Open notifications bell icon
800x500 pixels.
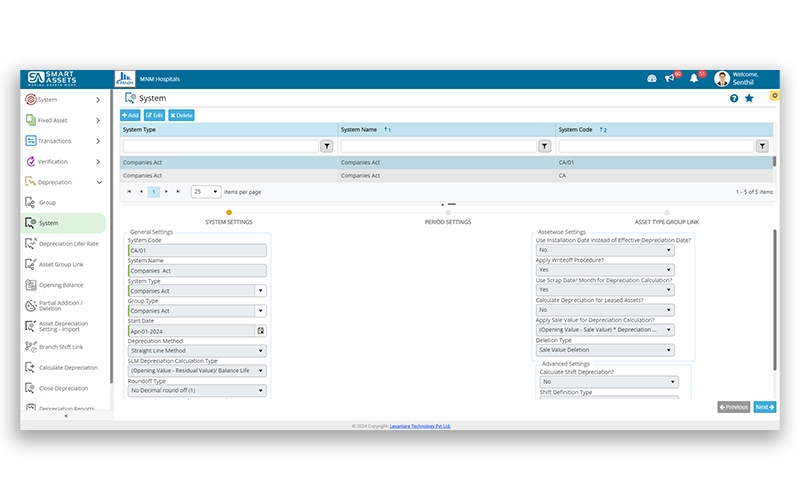[x=694, y=78]
